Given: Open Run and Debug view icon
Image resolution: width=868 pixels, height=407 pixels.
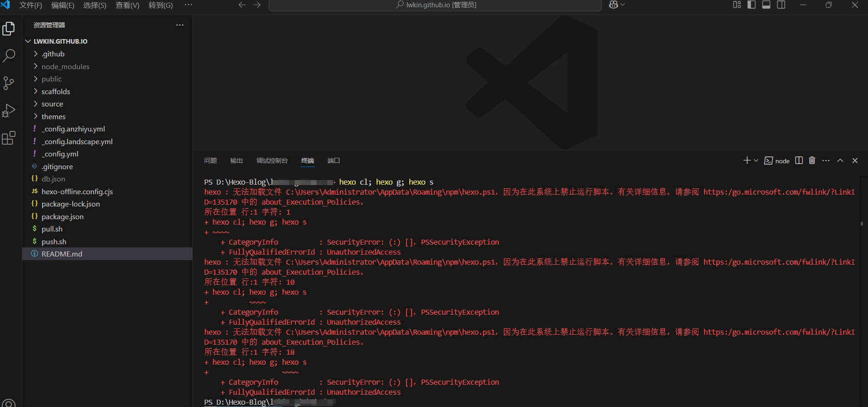Looking at the screenshot, I should click(9, 111).
